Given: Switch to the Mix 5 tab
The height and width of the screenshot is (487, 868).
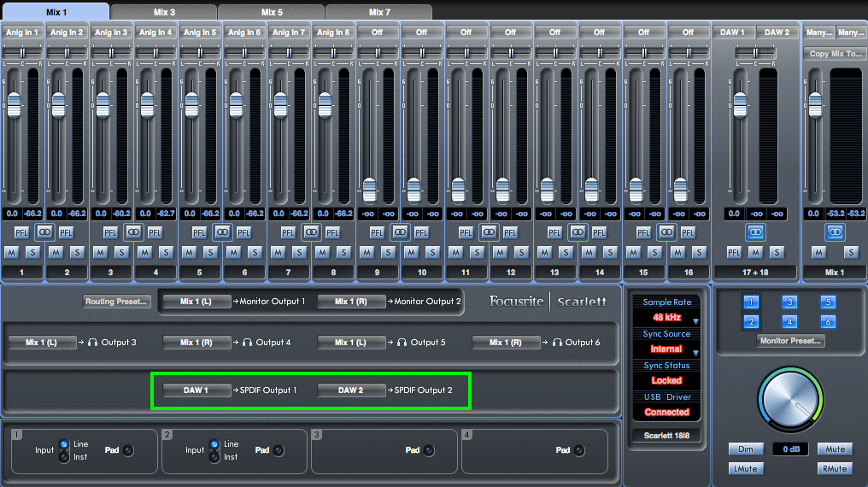Looking at the screenshot, I should click(x=272, y=12).
